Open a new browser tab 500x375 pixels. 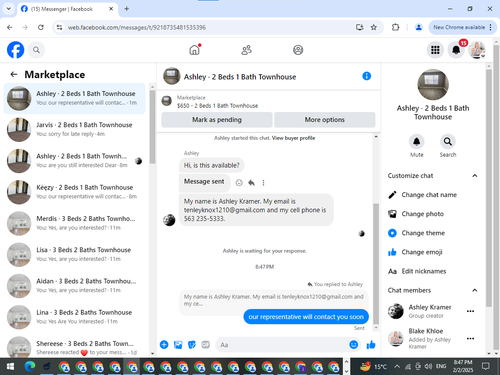tap(127, 9)
